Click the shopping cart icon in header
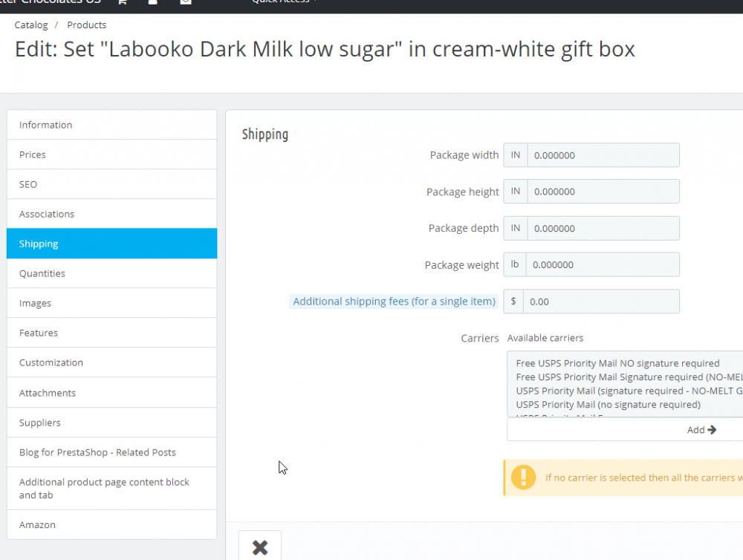The height and width of the screenshot is (560, 743). tap(123, 2)
